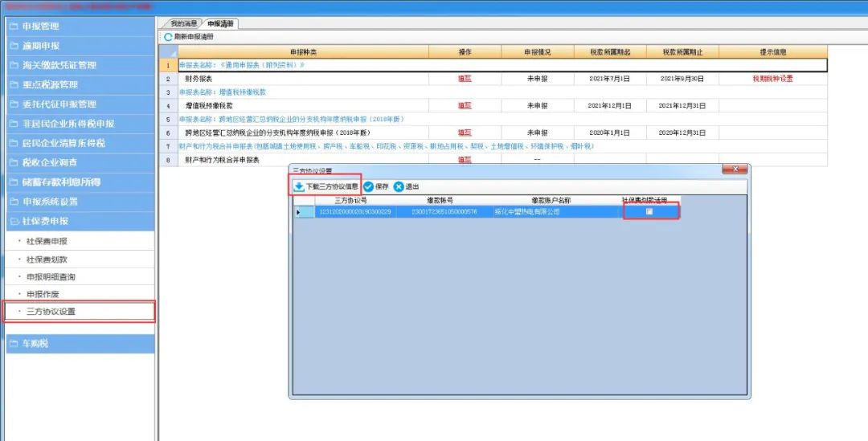Expand the 重点税源管理 section
The height and width of the screenshot is (441, 868).
(x=80, y=84)
